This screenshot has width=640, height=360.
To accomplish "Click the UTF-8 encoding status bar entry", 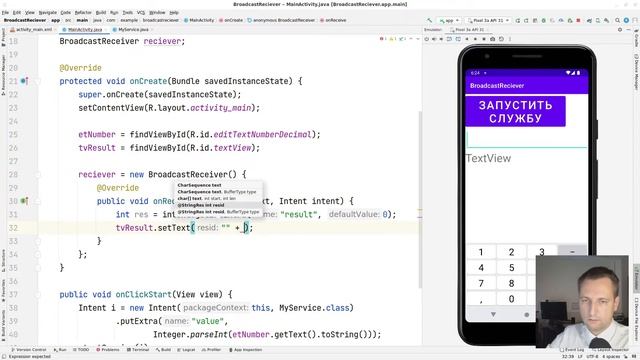I will (x=593, y=356).
